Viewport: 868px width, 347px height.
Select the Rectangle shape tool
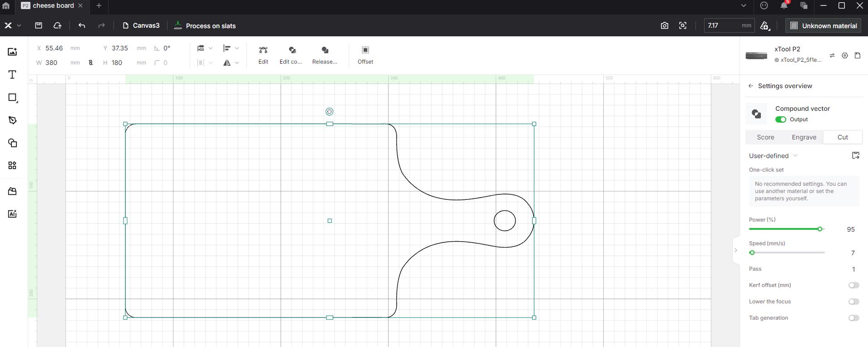click(x=12, y=98)
